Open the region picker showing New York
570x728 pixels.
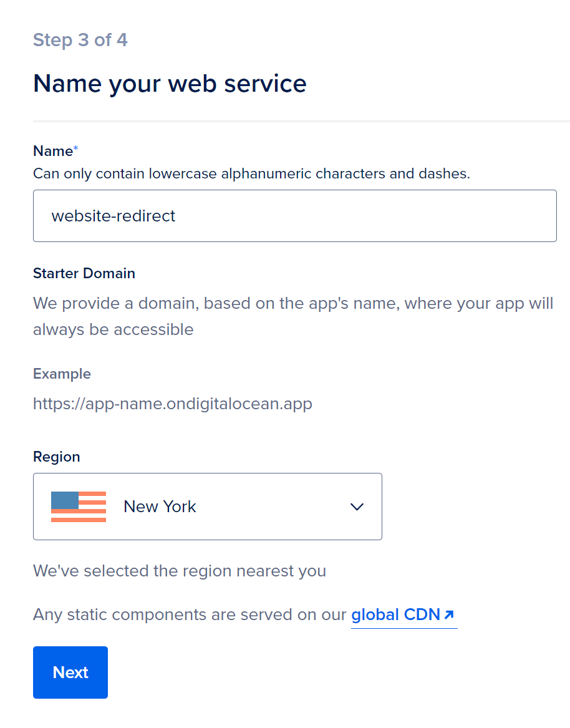[208, 506]
